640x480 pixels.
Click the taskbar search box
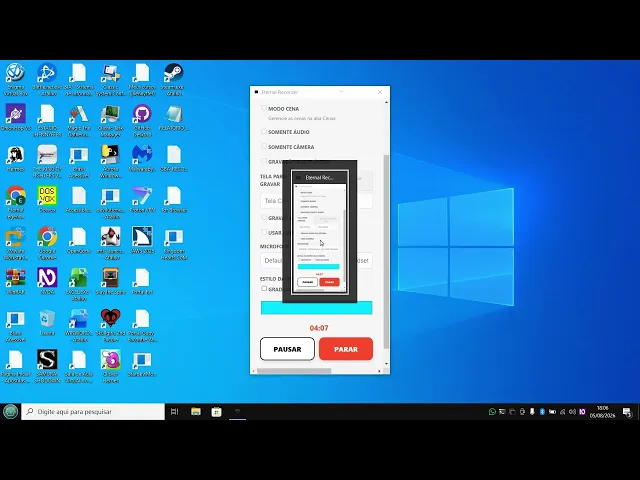coord(93,411)
